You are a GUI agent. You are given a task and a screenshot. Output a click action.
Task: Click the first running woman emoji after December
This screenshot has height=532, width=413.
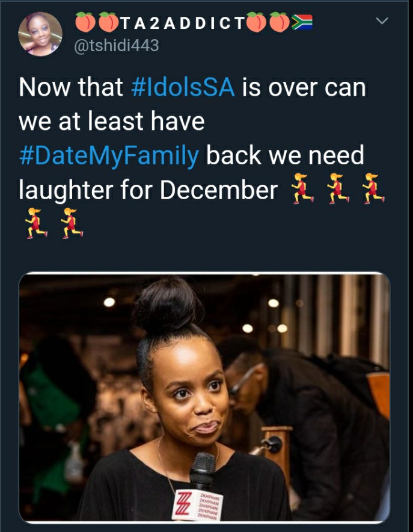[x=302, y=188]
